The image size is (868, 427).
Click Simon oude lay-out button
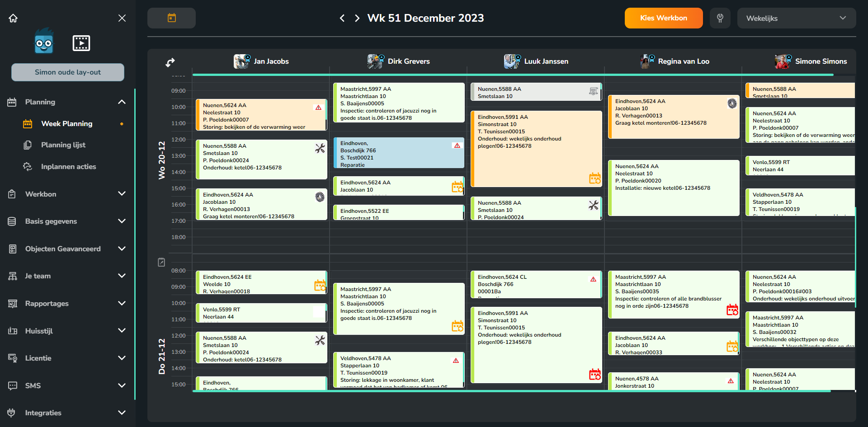68,72
